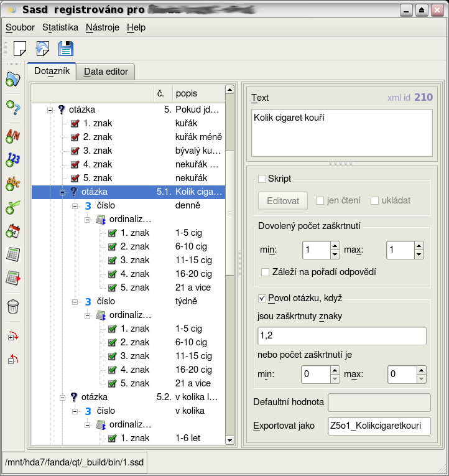
Task: Click the Exportovat jako field
Action: [x=379, y=426]
